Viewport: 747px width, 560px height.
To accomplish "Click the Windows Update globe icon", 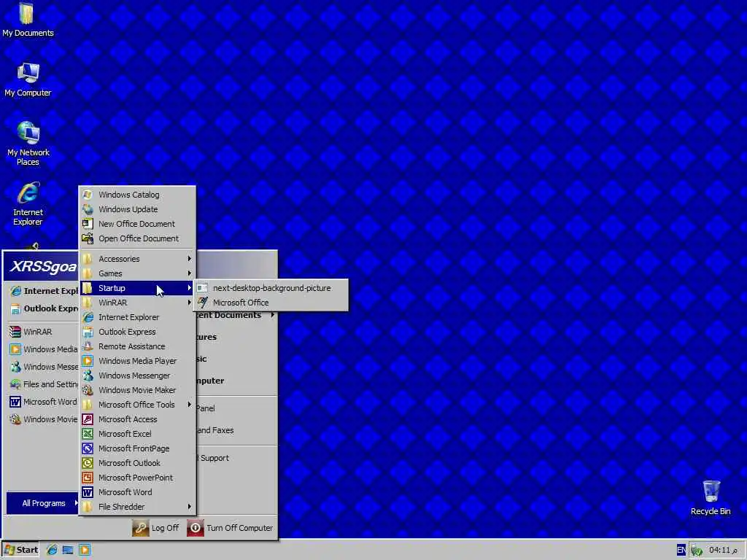I will [x=88, y=209].
